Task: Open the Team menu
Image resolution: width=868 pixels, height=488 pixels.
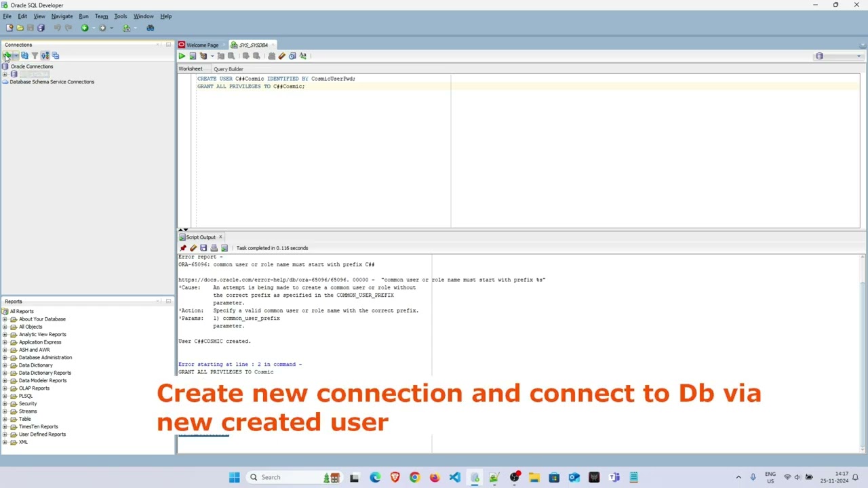Action: click(101, 16)
